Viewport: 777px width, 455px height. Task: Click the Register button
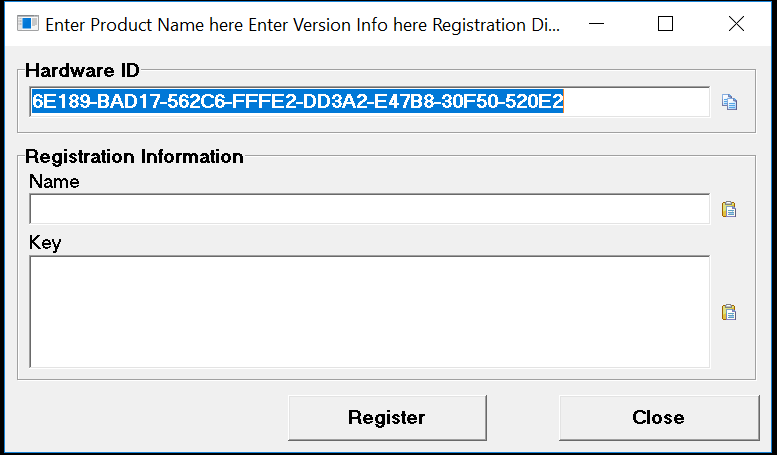point(387,417)
